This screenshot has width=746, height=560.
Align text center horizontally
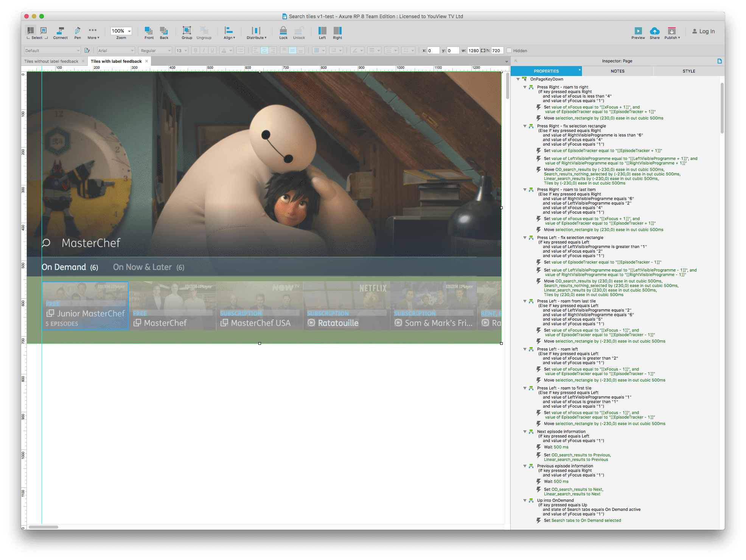[264, 50]
